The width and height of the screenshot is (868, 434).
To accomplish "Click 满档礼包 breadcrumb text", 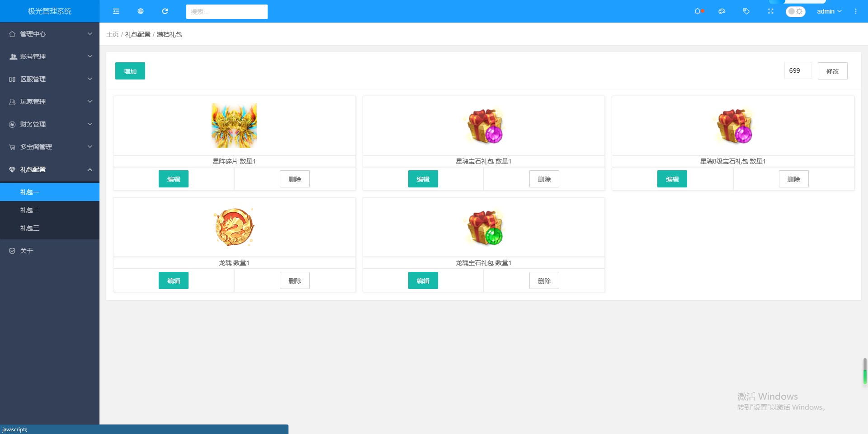I will (170, 34).
